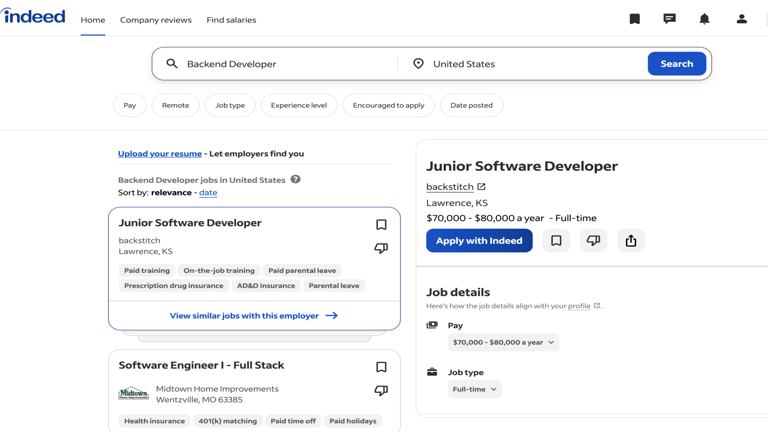Image resolution: width=768 pixels, height=432 pixels.
Task: Click Paid training tag
Action: tap(147, 270)
